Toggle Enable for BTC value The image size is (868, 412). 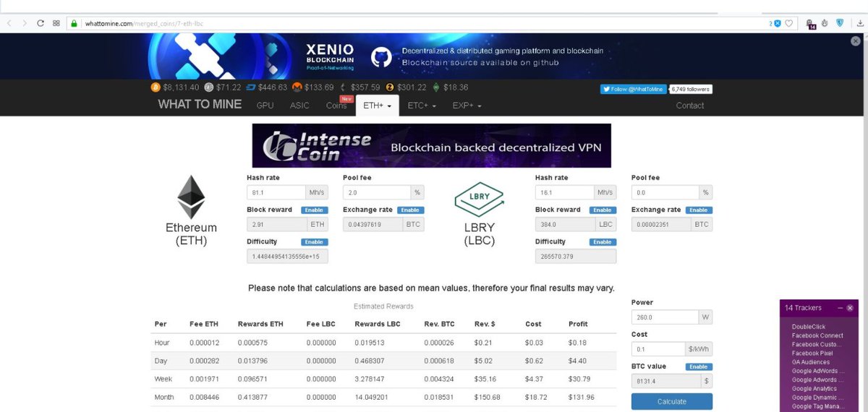[698, 367]
